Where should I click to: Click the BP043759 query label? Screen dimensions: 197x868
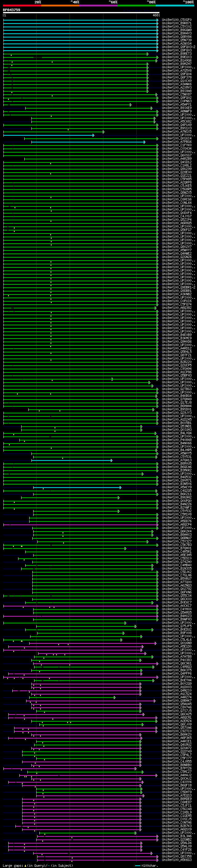click(11, 10)
